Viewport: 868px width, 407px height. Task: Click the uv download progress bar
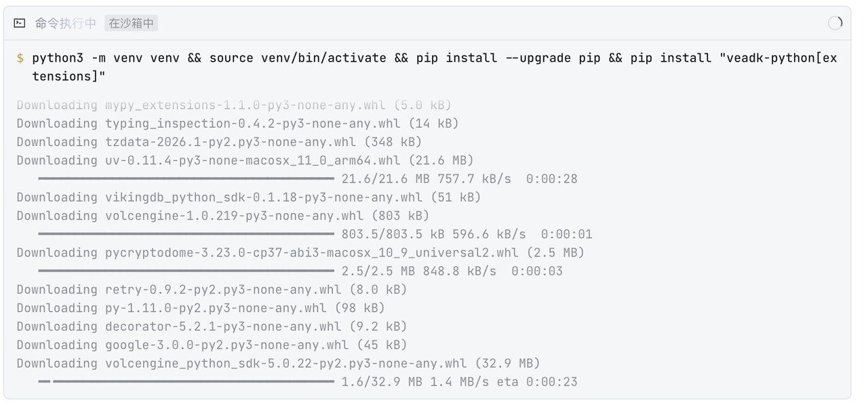pyautogui.click(x=186, y=179)
